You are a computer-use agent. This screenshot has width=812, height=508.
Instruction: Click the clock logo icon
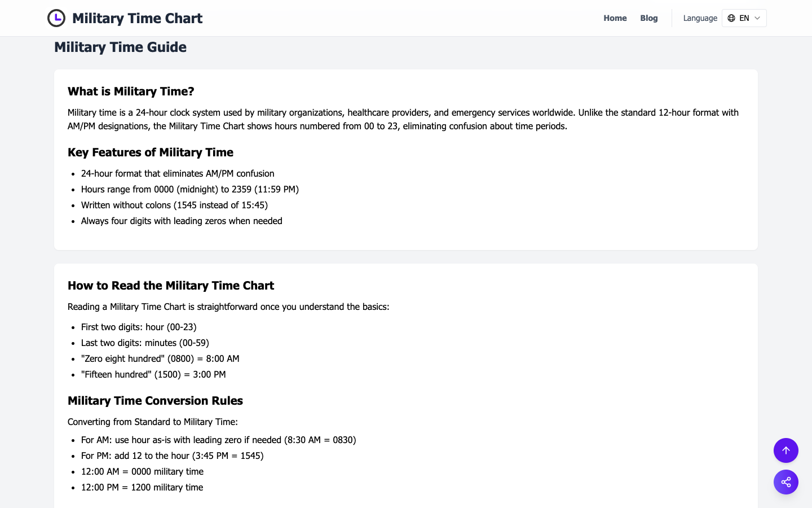56,18
